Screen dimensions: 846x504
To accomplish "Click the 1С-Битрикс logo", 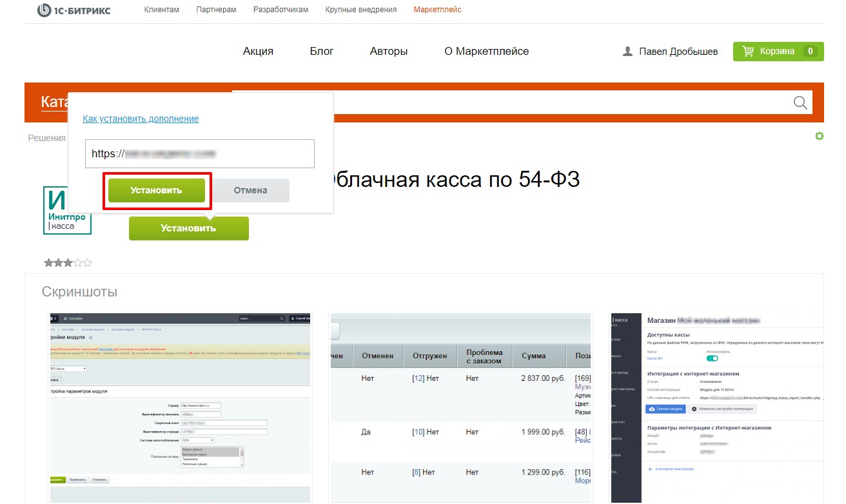I will [x=74, y=10].
